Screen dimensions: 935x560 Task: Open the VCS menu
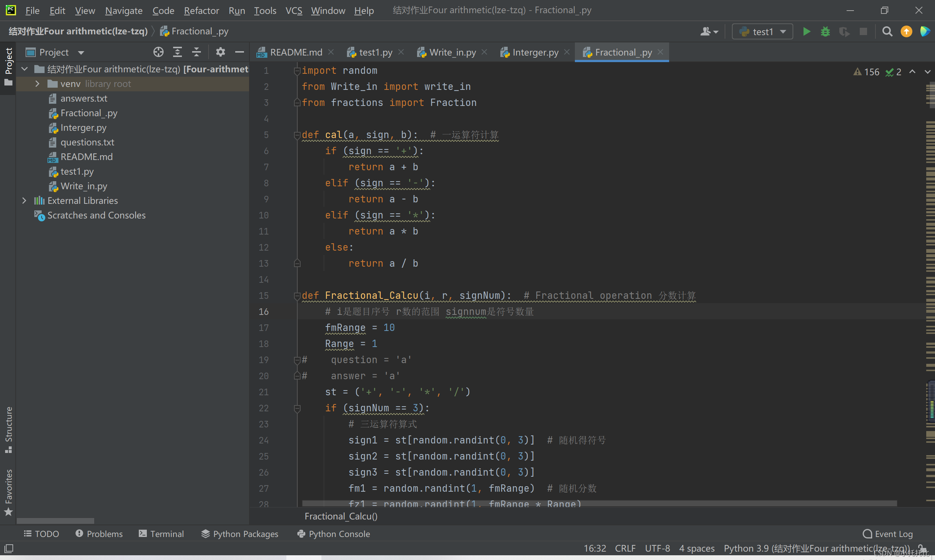coord(294,11)
